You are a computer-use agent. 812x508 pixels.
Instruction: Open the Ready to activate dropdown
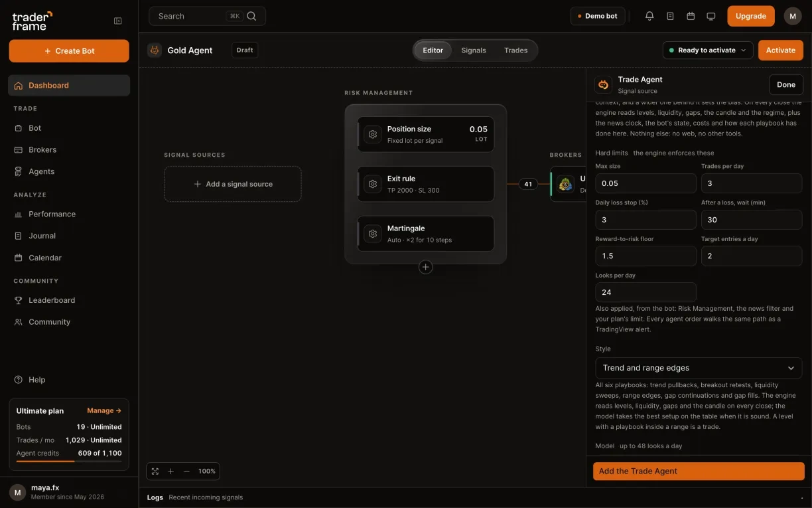[708, 50]
